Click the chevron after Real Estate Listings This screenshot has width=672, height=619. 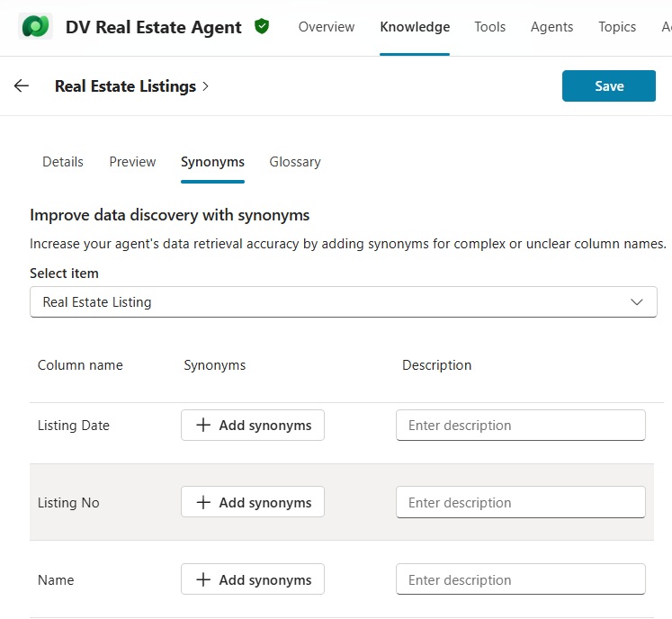(x=206, y=86)
